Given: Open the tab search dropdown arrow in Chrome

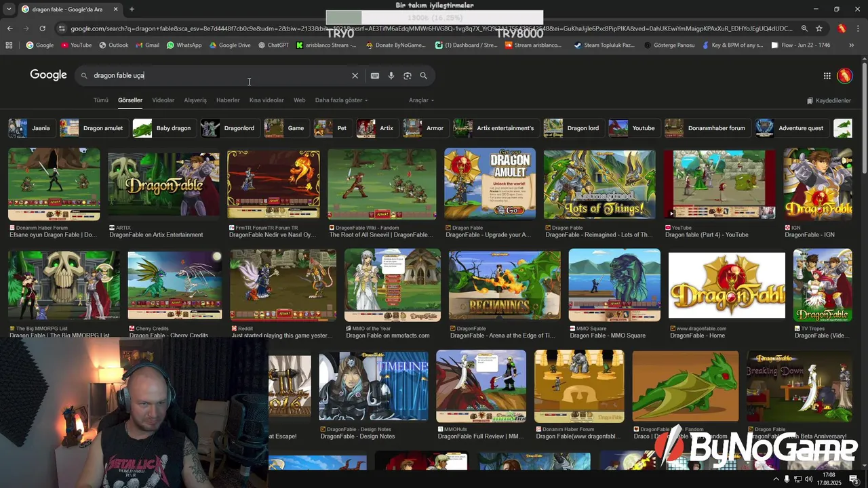Looking at the screenshot, I should (x=9, y=9).
